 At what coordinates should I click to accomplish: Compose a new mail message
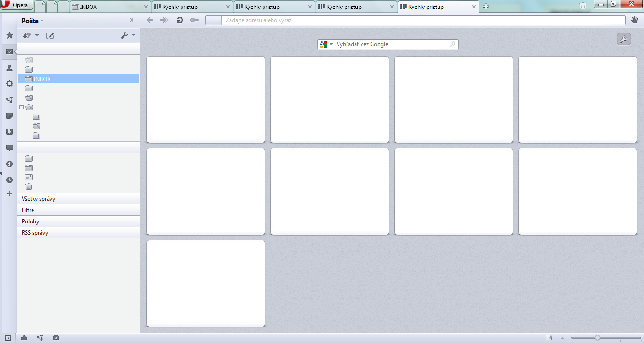50,35
